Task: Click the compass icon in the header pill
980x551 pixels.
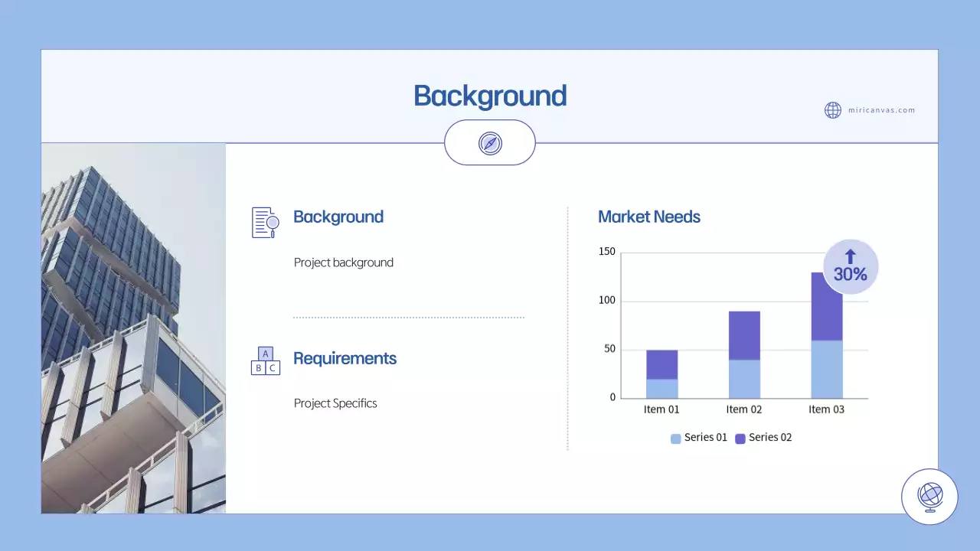Action: pyautogui.click(x=490, y=142)
